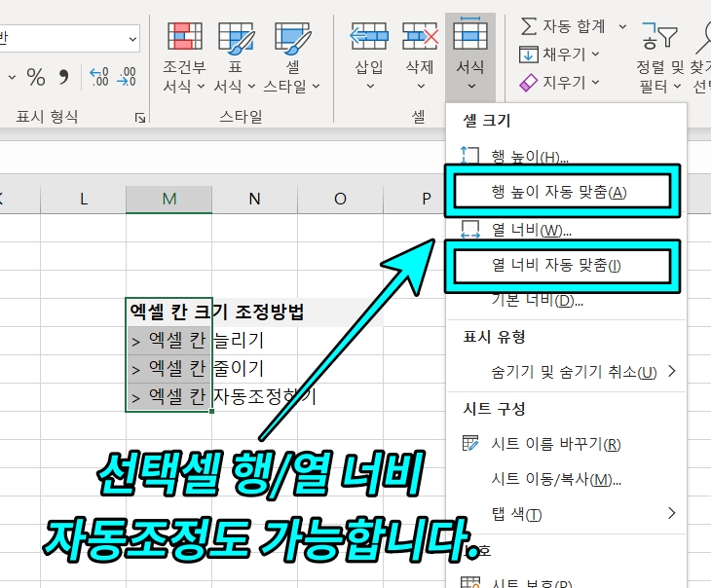
Task: Click AutoSum (자동 합계) sigma icon
Action: 528,26
